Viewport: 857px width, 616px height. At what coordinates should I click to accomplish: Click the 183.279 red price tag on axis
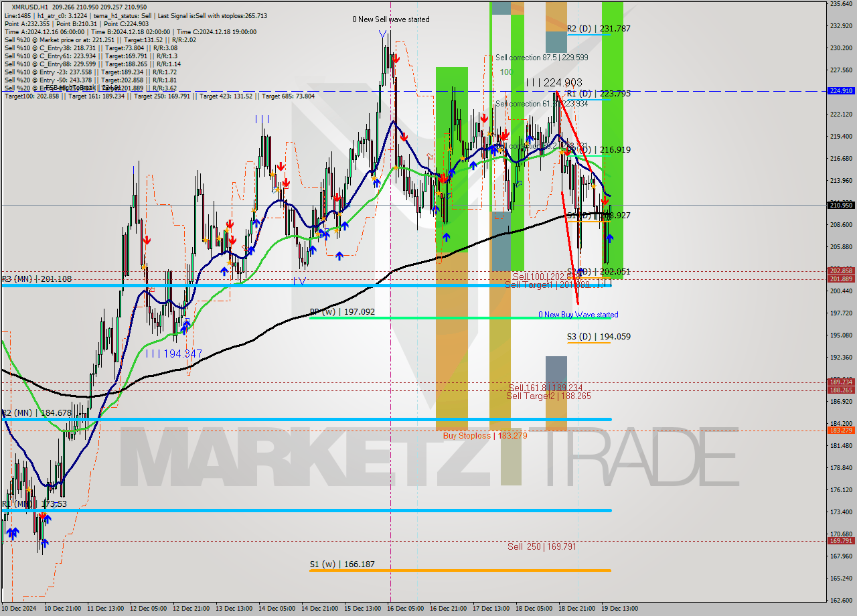[x=841, y=430]
